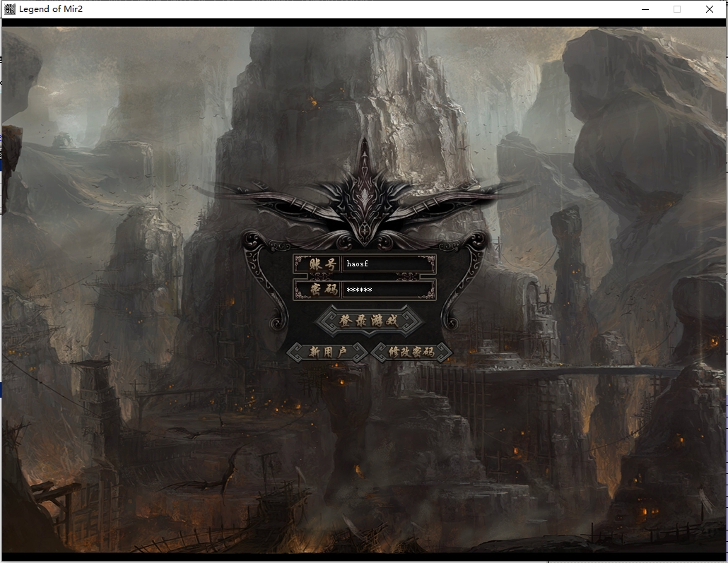Viewport: 728px width, 563px height.
Task: Minimize the Legend of Mir2 window
Action: [x=645, y=9]
